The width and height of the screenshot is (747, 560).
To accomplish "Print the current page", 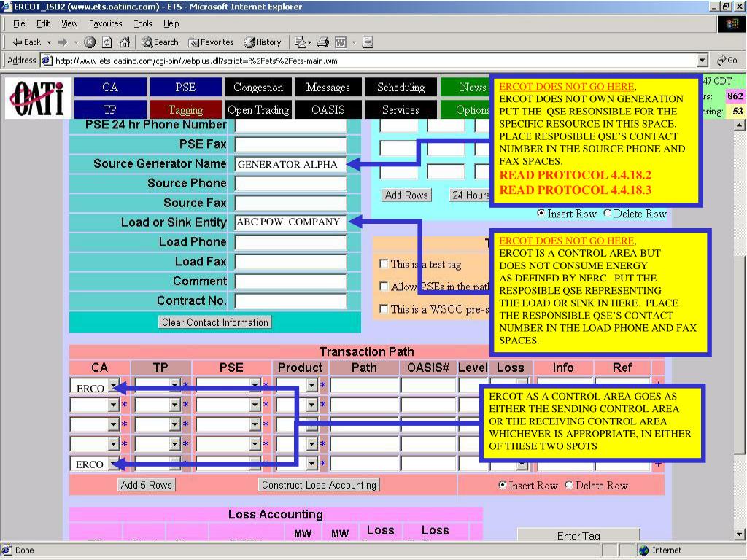I will coord(323,42).
